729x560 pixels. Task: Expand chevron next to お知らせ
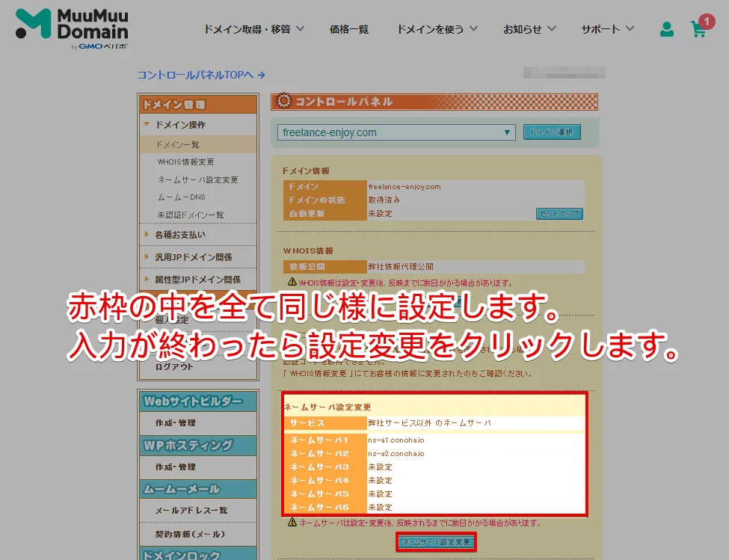pos(551,29)
